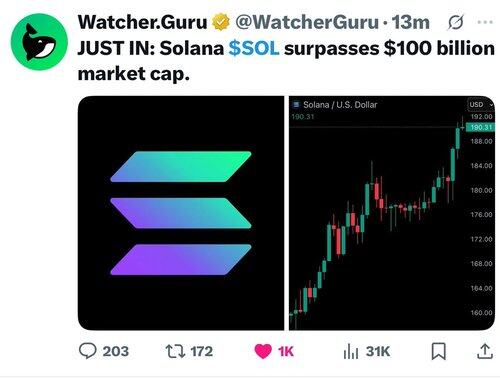The image size is (500, 378).
Task: Share the post with the upload arrow icon
Action: [x=485, y=351]
